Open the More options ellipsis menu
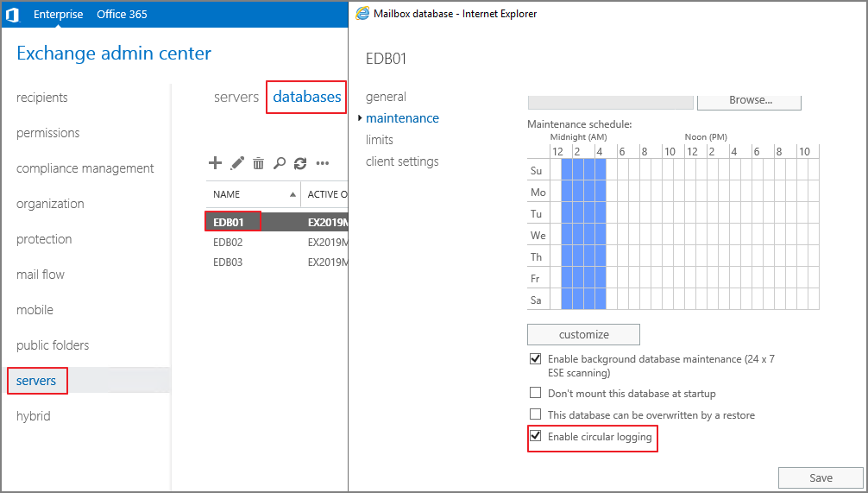 point(322,163)
